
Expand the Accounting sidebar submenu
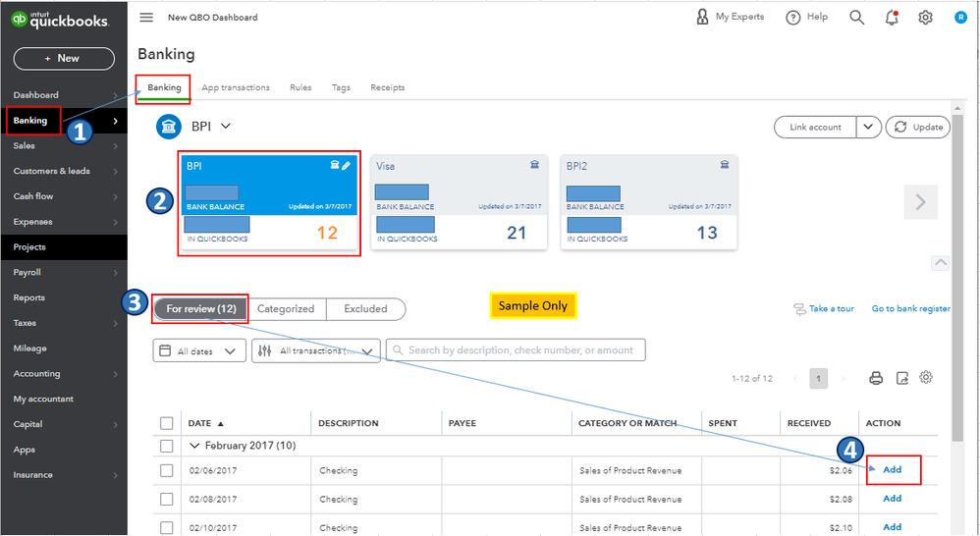pos(116,374)
